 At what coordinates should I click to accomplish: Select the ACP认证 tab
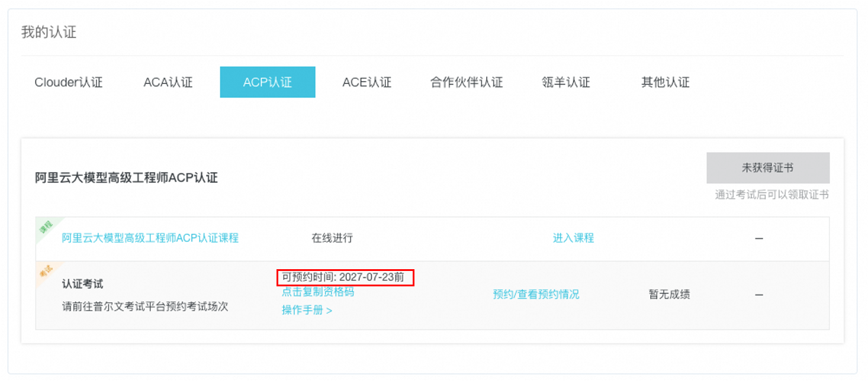pyautogui.click(x=268, y=82)
